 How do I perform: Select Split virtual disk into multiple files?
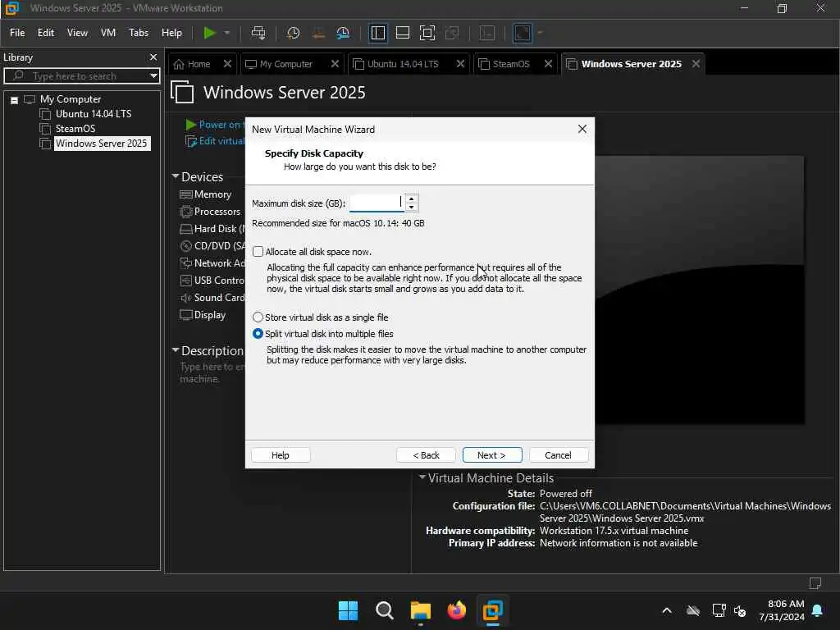point(258,333)
